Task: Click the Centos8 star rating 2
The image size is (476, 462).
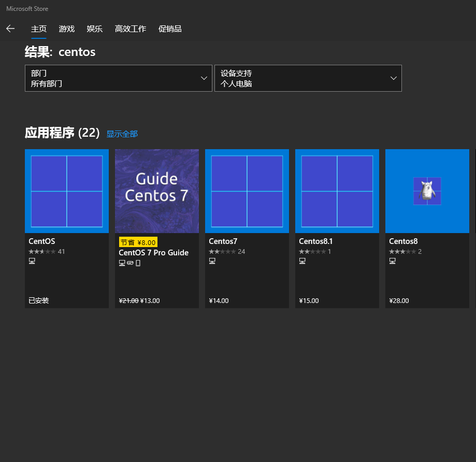Action: [x=405, y=252]
